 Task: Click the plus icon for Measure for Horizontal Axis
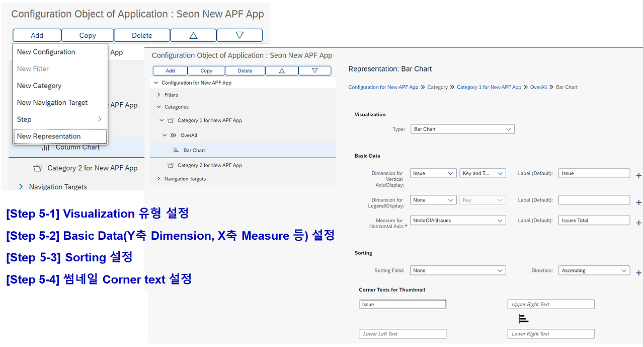[639, 223]
